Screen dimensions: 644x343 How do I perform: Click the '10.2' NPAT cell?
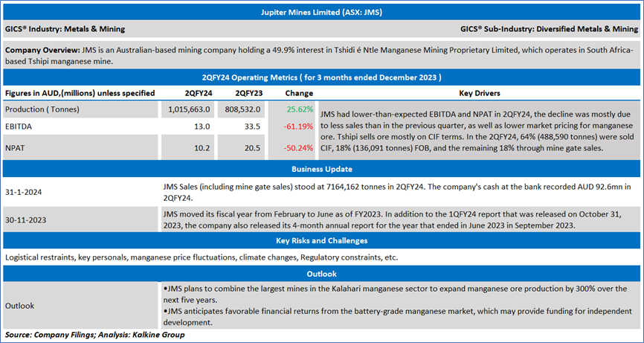pyautogui.click(x=203, y=148)
